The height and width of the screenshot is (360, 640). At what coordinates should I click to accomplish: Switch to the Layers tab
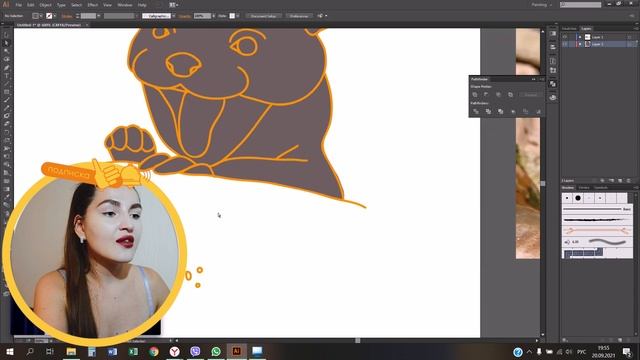pyautogui.click(x=586, y=29)
